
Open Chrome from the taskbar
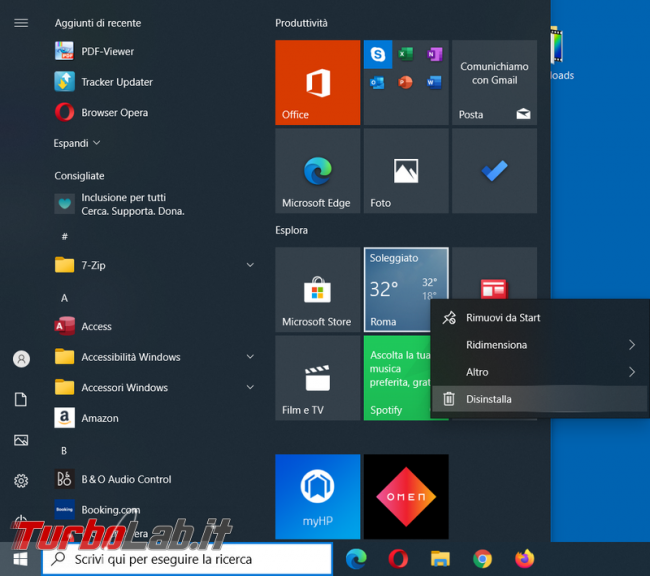tap(483, 559)
